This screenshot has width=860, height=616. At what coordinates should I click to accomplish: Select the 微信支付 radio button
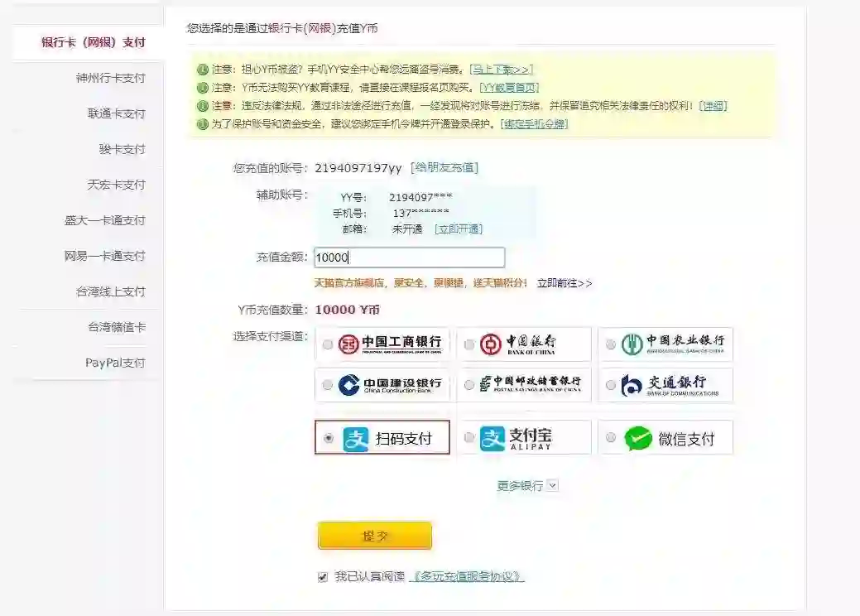611,437
